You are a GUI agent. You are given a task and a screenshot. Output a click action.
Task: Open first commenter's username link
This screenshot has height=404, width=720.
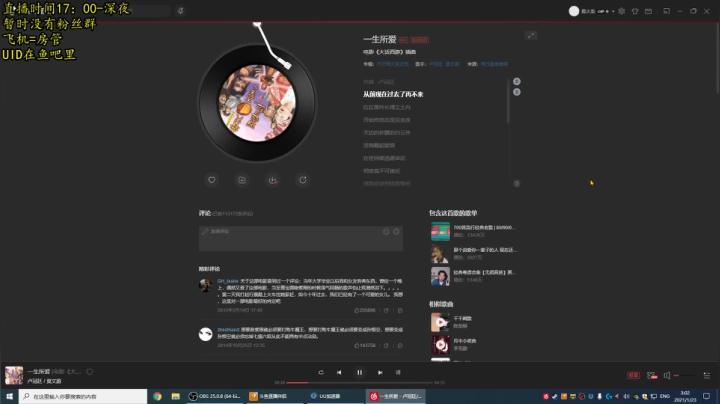[228, 281]
